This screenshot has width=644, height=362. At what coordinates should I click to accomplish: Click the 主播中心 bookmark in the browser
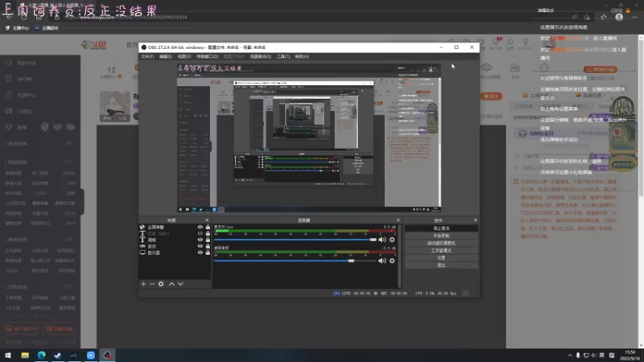tap(17, 28)
